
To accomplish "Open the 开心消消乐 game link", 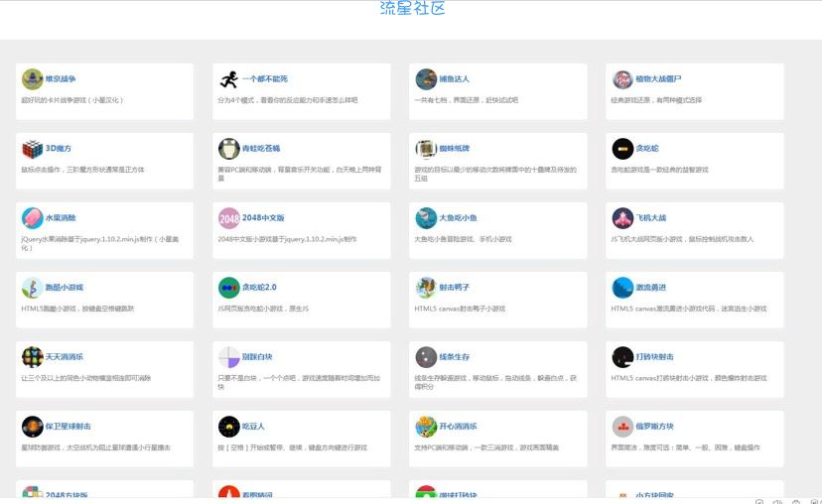I will [x=459, y=427].
